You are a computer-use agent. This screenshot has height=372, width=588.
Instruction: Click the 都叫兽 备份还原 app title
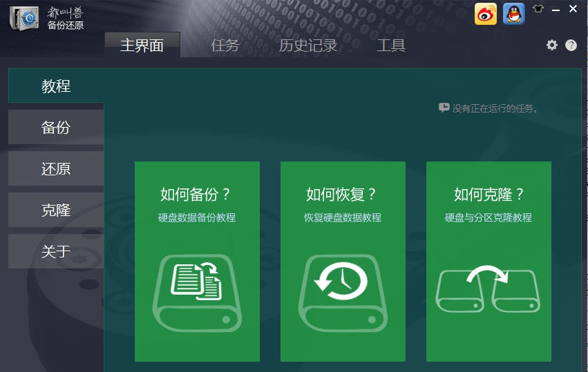[66, 19]
